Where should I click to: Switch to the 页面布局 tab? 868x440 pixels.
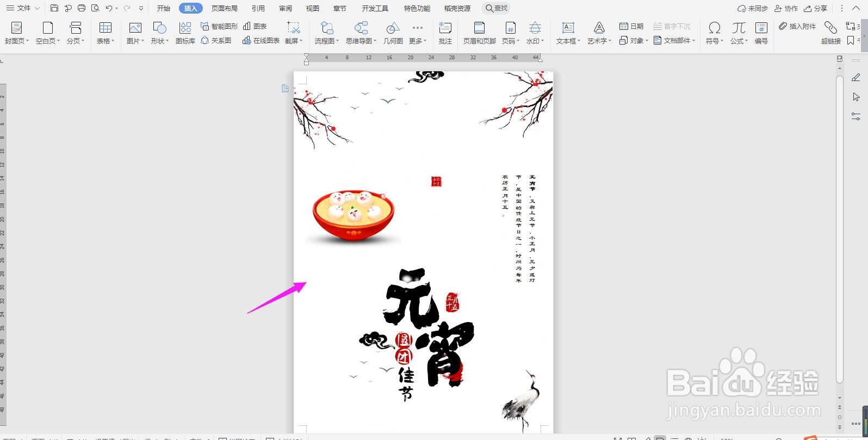point(225,8)
